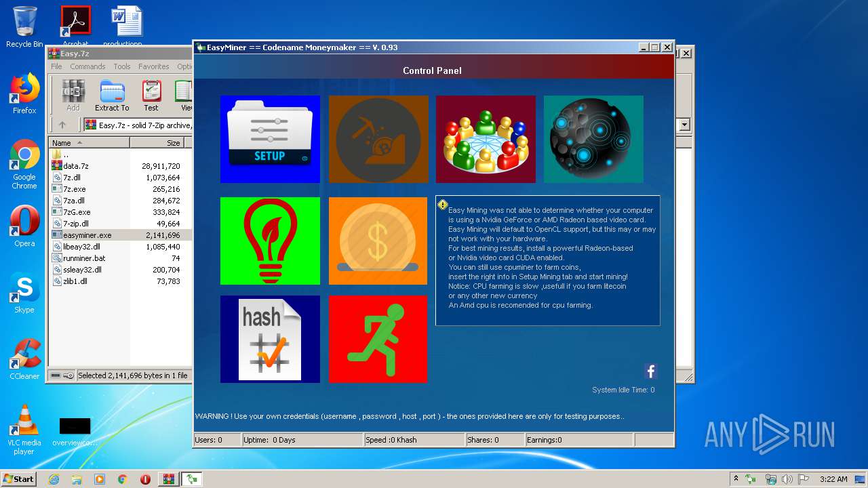This screenshot has width=868, height=488.
Task: Open Chrome from the taskbar
Action: 123,479
